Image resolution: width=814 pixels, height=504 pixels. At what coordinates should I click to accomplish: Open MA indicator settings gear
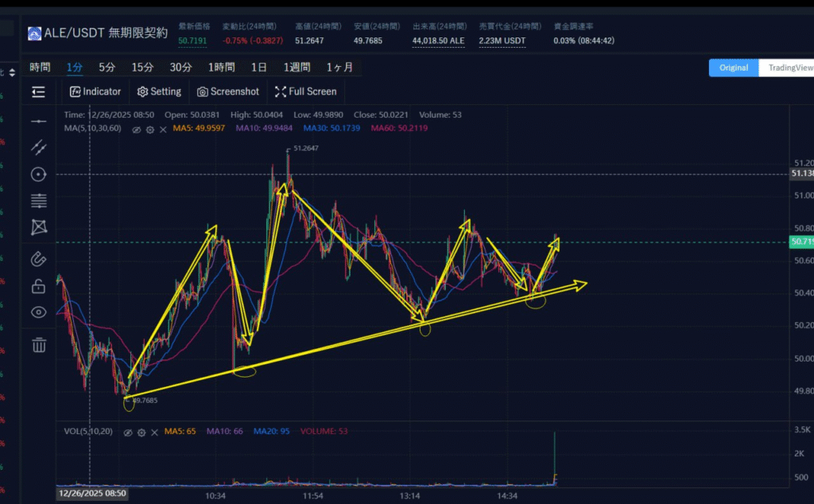pos(149,129)
